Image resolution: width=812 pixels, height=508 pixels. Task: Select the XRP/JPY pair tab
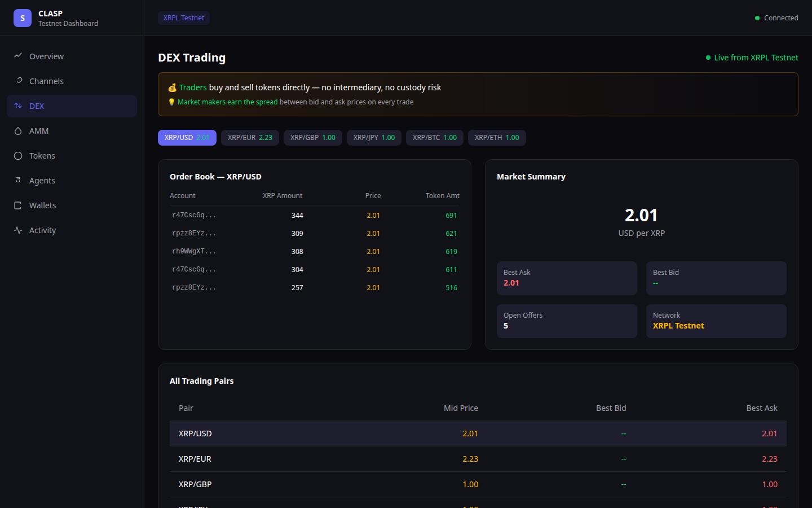pyautogui.click(x=373, y=137)
